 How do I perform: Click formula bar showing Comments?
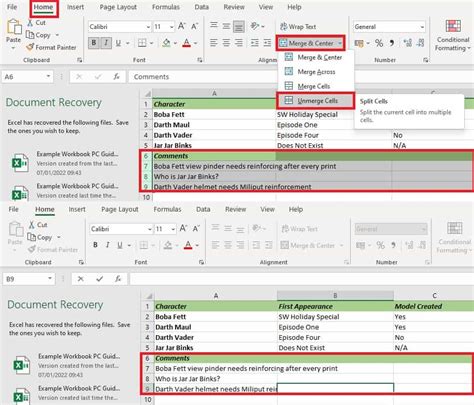tap(300, 77)
